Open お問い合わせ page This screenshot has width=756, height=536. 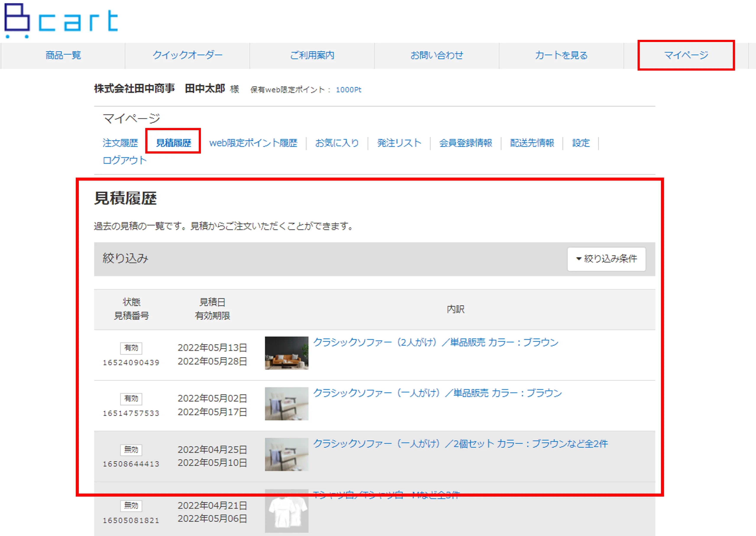coord(437,55)
